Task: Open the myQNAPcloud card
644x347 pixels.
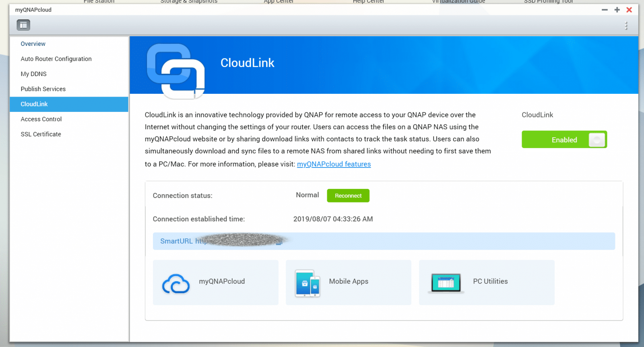Action: pyautogui.click(x=216, y=282)
